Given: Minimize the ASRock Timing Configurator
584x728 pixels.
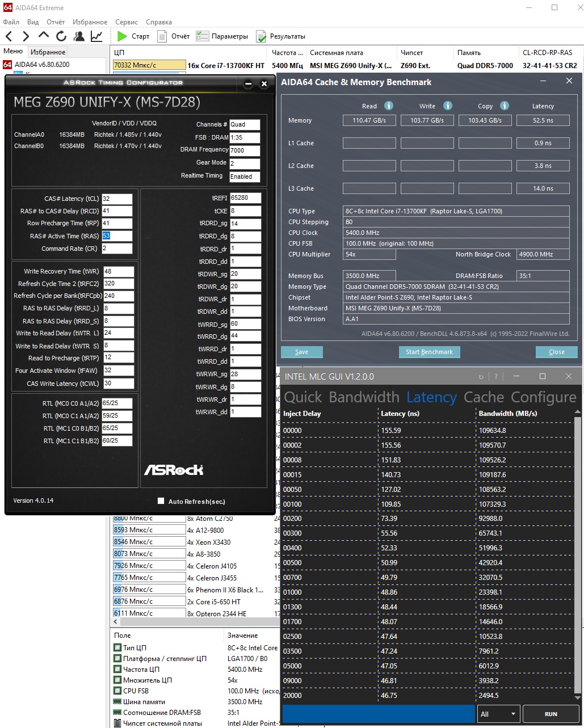Looking at the screenshot, I should click(x=248, y=84).
